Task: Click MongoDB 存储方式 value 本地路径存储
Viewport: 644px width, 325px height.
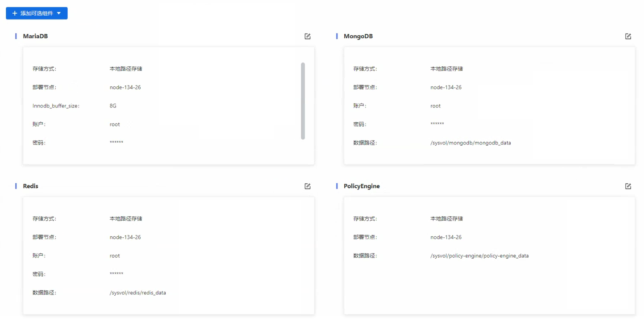Action: pyautogui.click(x=446, y=69)
